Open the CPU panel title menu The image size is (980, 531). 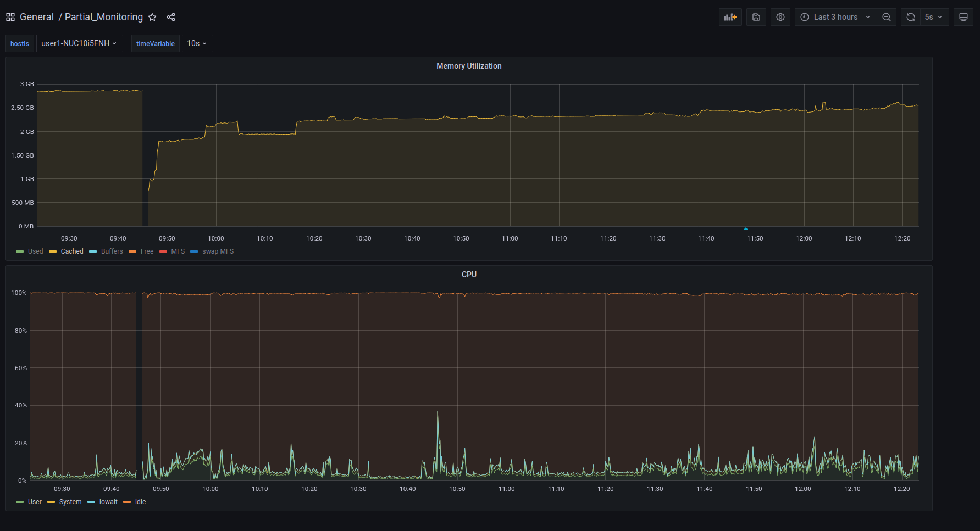469,275
